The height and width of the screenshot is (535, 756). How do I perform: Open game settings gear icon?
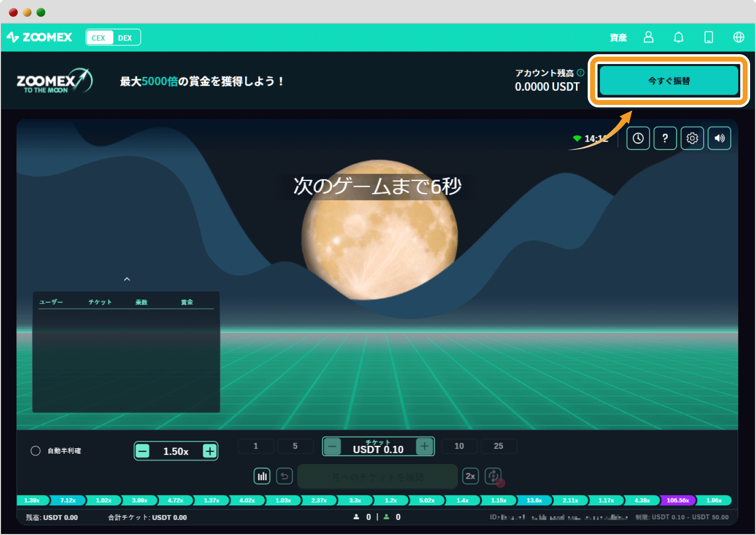[692, 138]
